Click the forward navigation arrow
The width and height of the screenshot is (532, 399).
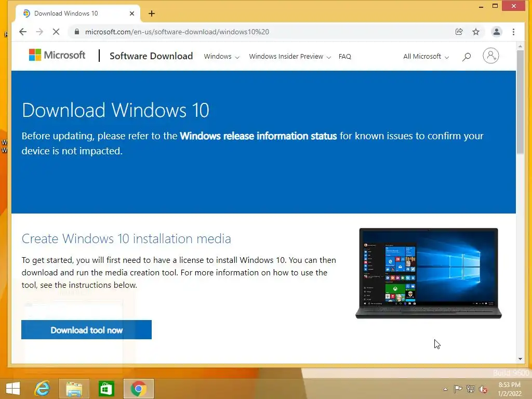tap(39, 32)
